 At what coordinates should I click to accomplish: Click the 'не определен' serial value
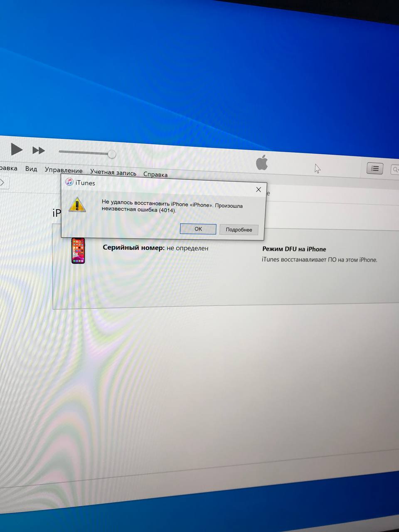click(187, 248)
